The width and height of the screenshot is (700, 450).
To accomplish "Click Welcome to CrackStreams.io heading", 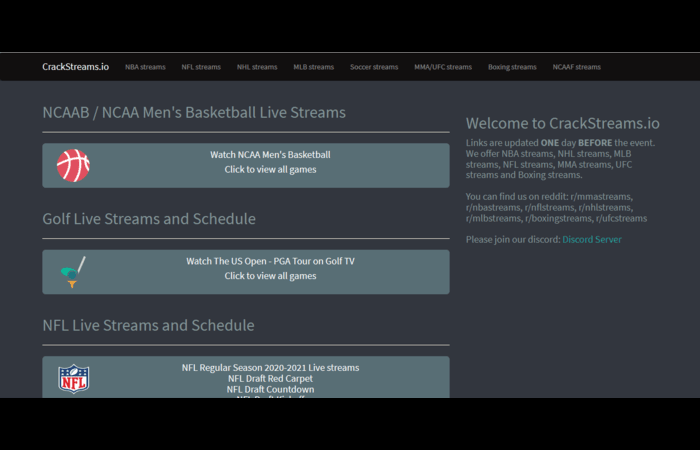I will (562, 123).
